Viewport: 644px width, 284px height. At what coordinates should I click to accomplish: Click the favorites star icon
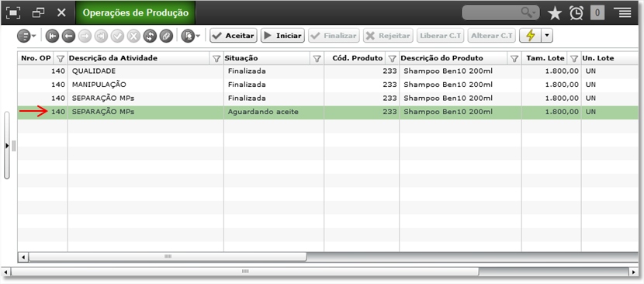click(x=555, y=13)
